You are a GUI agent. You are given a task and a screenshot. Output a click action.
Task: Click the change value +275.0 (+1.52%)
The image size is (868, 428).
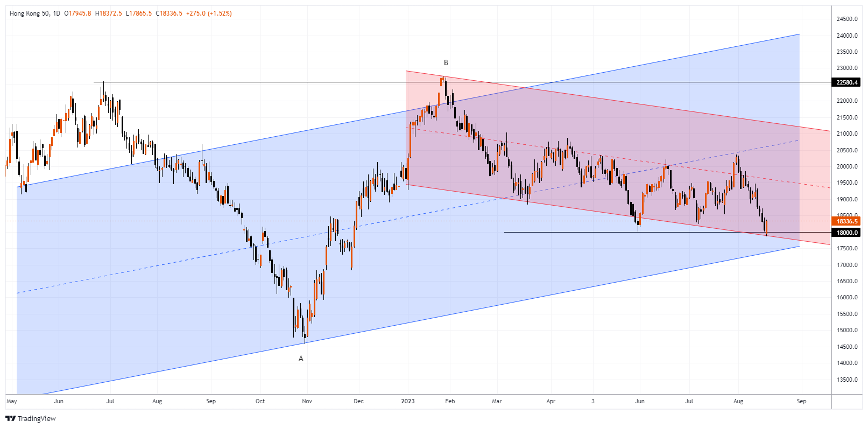pos(209,13)
